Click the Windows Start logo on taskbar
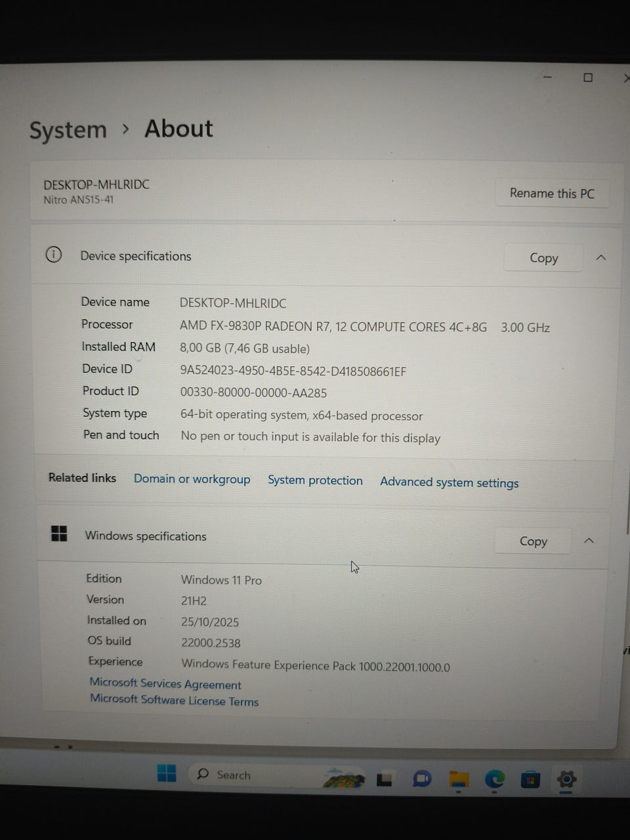 coord(167,774)
